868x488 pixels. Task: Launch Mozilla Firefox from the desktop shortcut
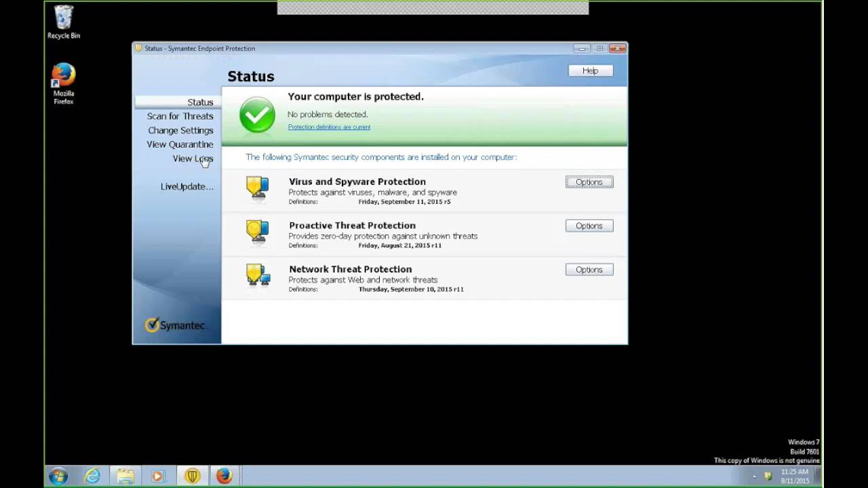click(64, 83)
